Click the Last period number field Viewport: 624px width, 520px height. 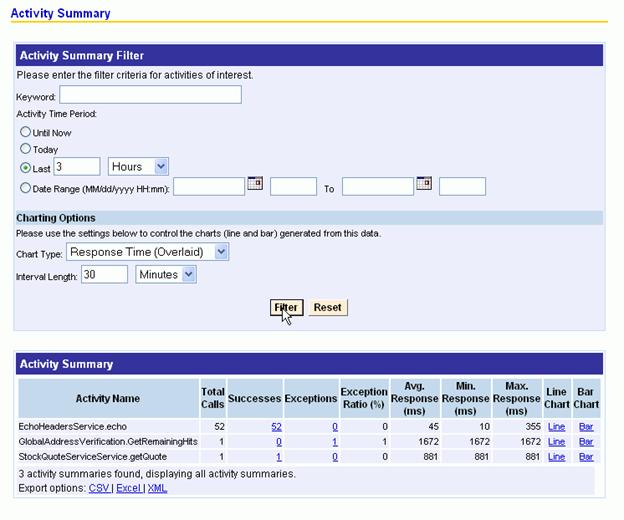click(77, 166)
